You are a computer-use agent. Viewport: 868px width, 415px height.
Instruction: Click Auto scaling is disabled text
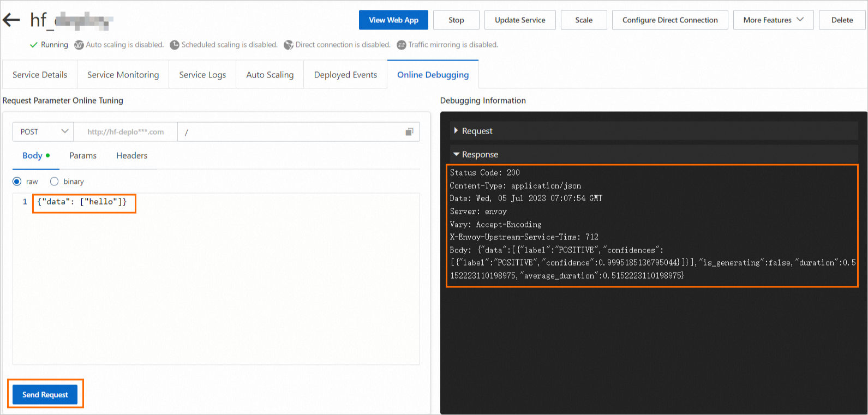tap(125, 45)
